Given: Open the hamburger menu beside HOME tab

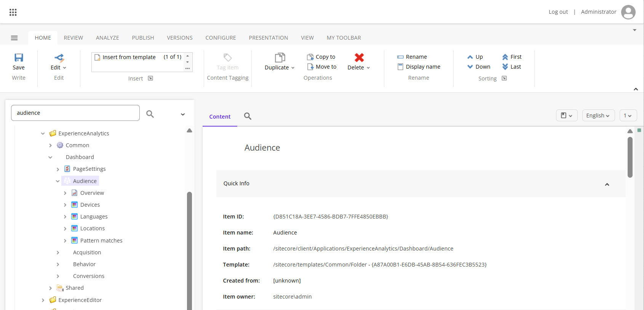Looking at the screenshot, I should 14,38.
